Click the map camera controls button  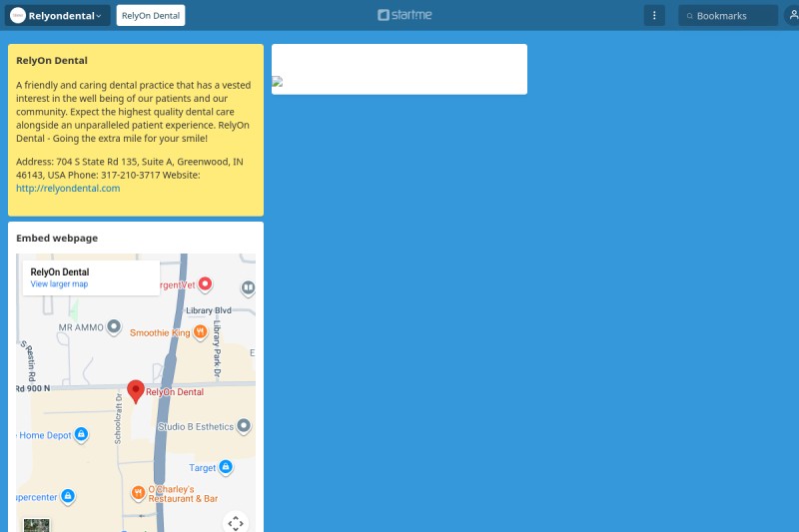pos(236,522)
